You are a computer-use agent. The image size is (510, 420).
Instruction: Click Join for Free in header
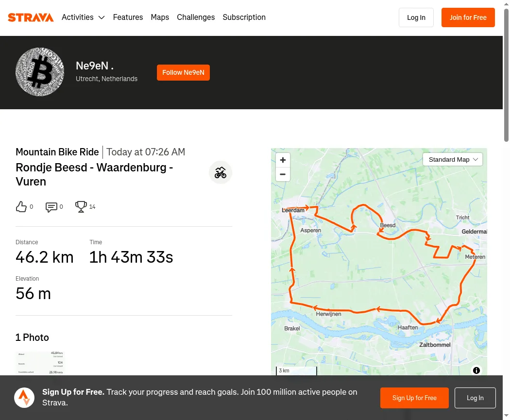tap(468, 17)
